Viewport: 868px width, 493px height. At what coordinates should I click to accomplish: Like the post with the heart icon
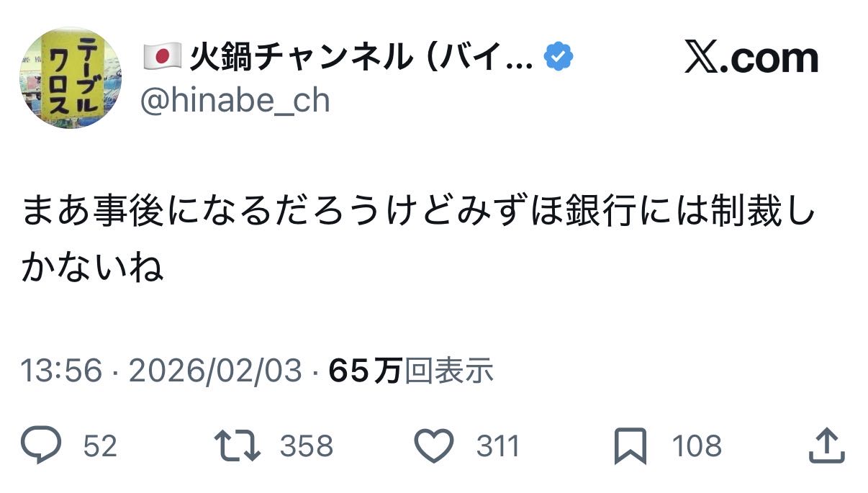435,446
